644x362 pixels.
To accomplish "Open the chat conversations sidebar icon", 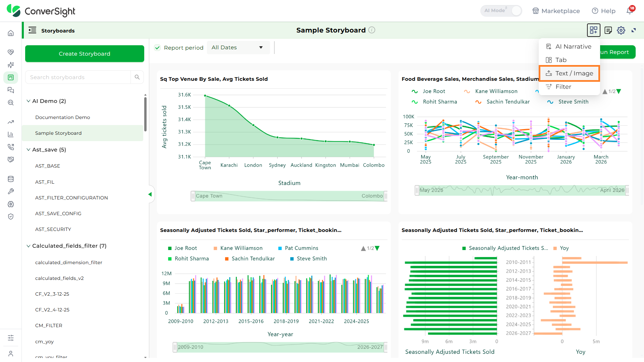I will (x=11, y=90).
